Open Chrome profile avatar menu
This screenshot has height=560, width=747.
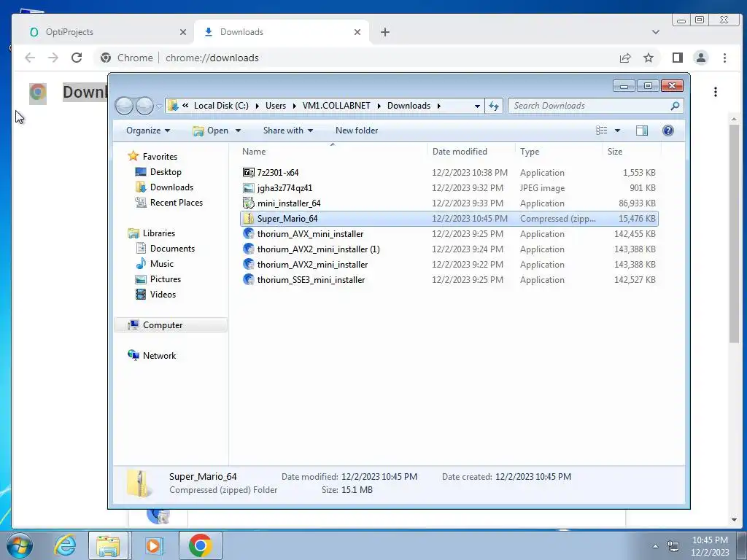[x=701, y=58]
